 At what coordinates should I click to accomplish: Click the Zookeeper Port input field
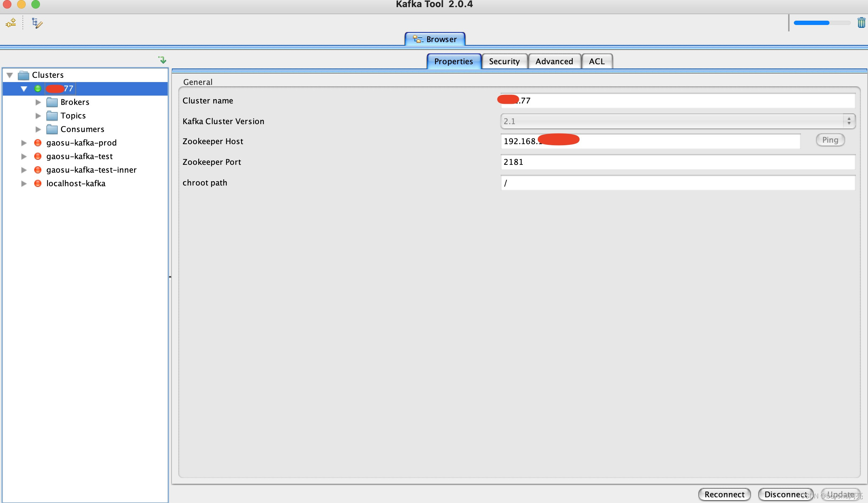[x=676, y=162]
